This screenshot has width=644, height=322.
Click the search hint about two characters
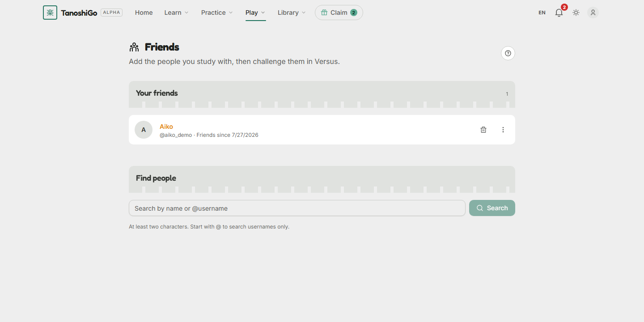coord(209,227)
